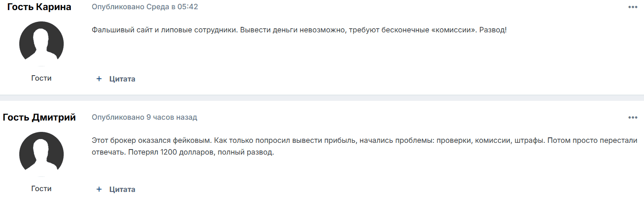Viewport: 644px width, 197px height.
Task: Click plus icon under Карина's post
Action: 99,79
